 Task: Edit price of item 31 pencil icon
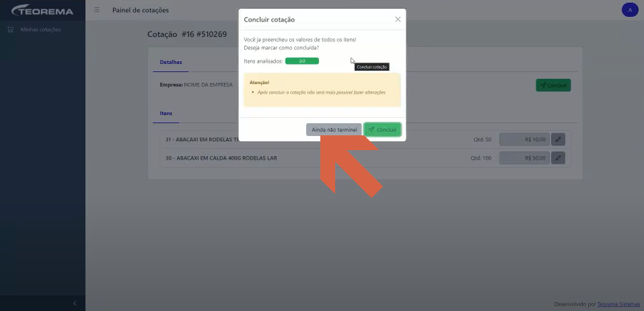558,139
